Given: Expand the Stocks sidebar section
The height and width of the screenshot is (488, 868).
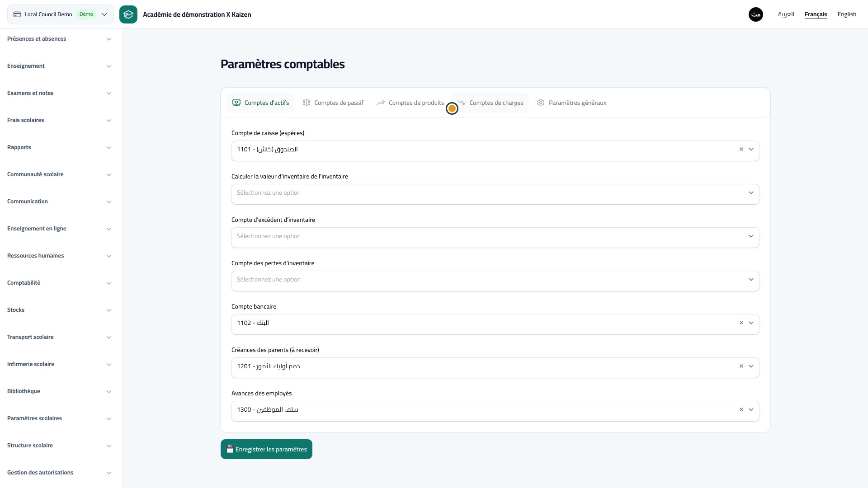Looking at the screenshot, I should pyautogui.click(x=59, y=310).
